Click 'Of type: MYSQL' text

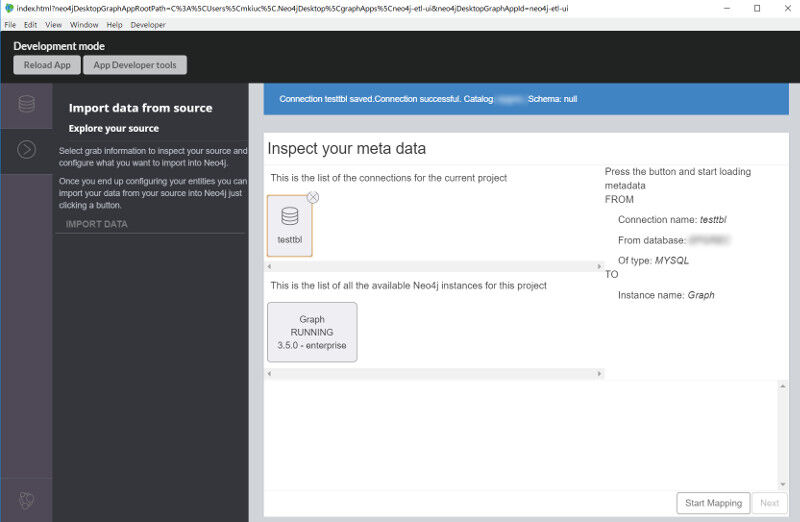tap(653, 260)
